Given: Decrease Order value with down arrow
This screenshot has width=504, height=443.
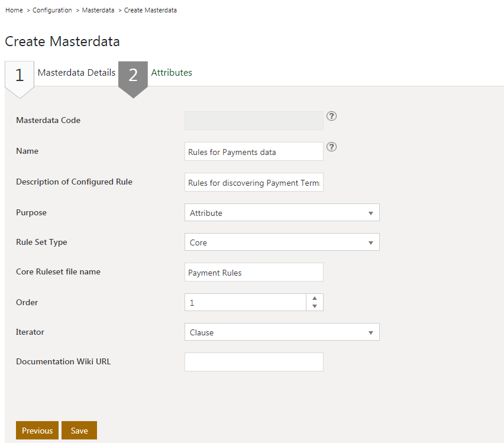Looking at the screenshot, I should click(315, 306).
